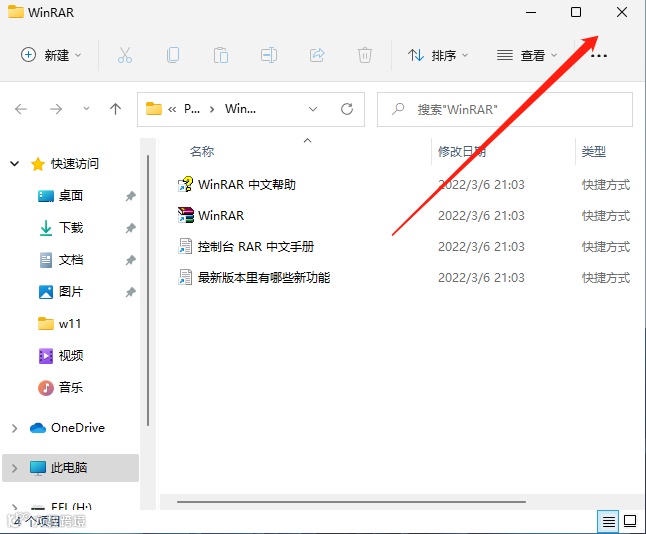
Task: Select the WinRAR shortcut file
Action: pyautogui.click(x=221, y=215)
